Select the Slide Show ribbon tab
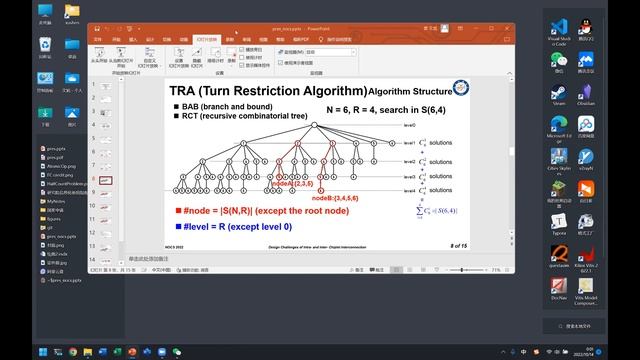This screenshot has height=360, width=640. 207,40
